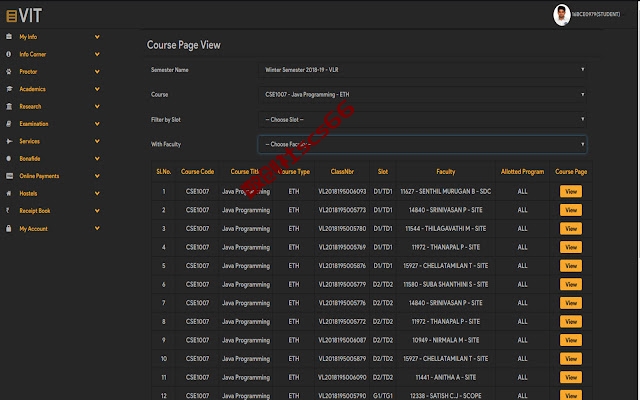Click the Receipt Book rupee icon
The image size is (640, 400).
(x=7, y=211)
